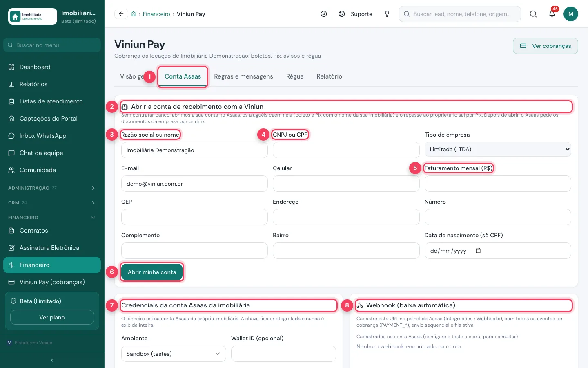Click the Ver plano button
This screenshot has width=588, height=368.
click(x=52, y=317)
